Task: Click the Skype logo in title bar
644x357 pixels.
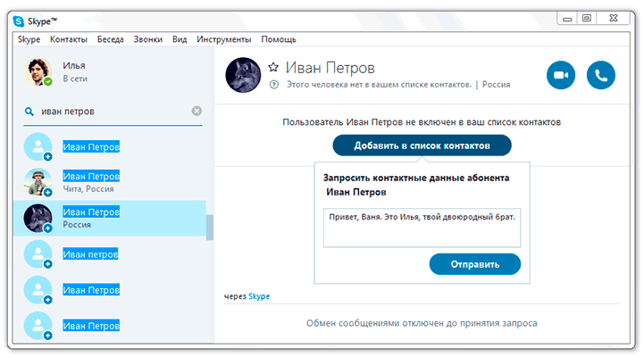Action: [x=19, y=21]
